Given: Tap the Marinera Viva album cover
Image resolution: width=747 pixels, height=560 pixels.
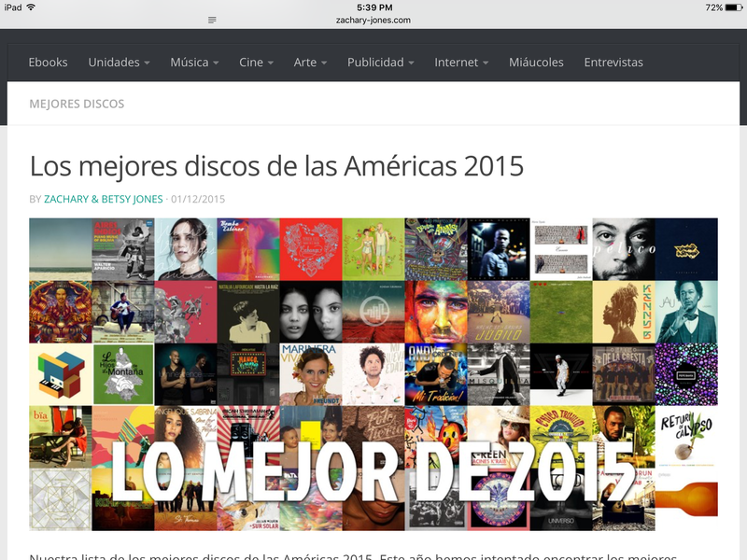Looking at the screenshot, I should (x=311, y=374).
